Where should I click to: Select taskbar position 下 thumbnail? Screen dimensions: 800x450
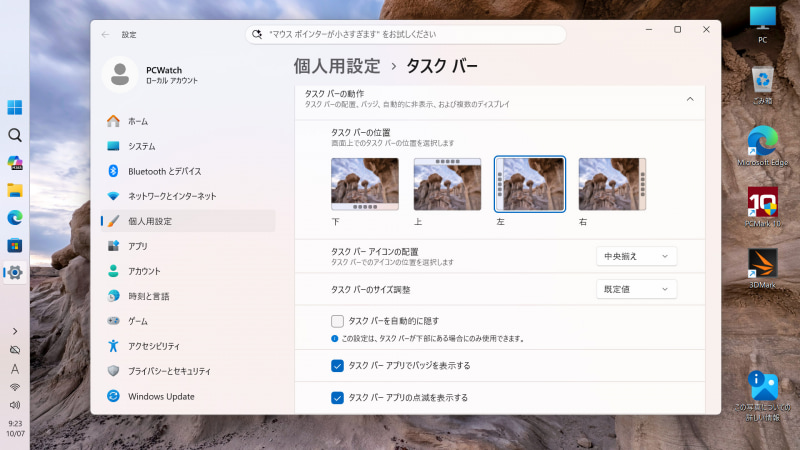[365, 184]
